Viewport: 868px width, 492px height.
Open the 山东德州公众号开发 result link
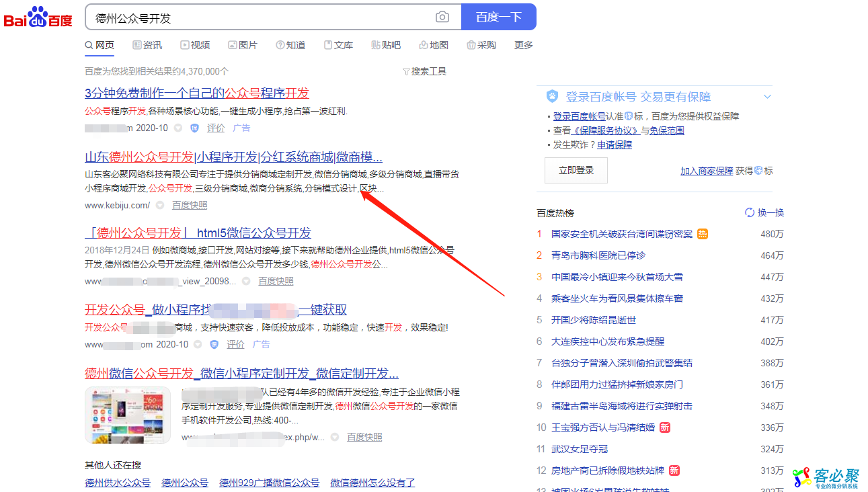(233, 157)
